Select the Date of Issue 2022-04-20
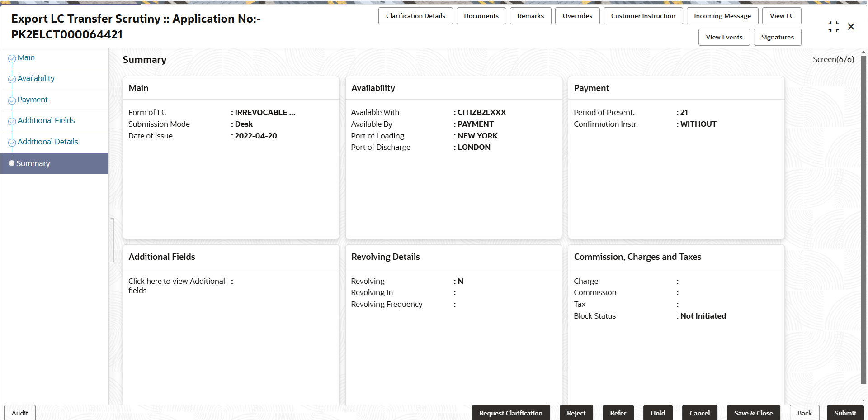 click(x=256, y=136)
